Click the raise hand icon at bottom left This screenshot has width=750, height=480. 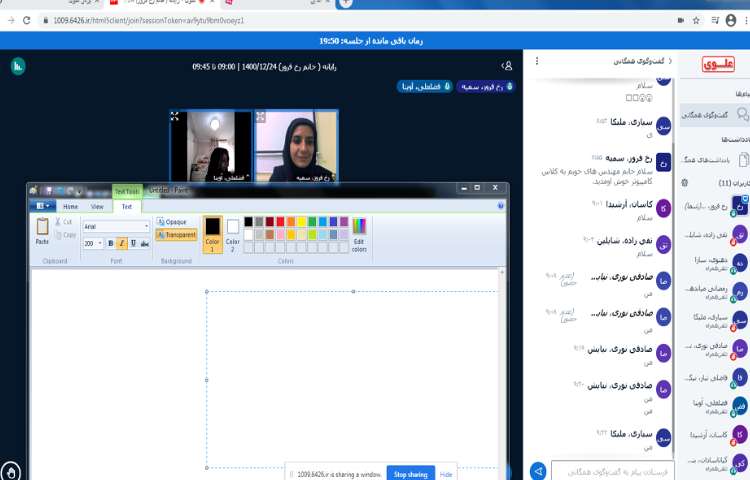click(11, 472)
